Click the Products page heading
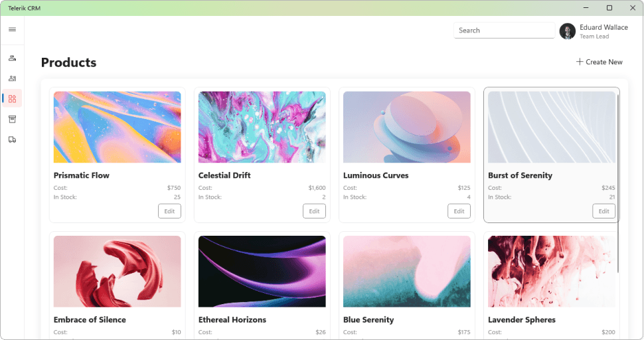This screenshot has height=340, width=644. click(x=68, y=62)
